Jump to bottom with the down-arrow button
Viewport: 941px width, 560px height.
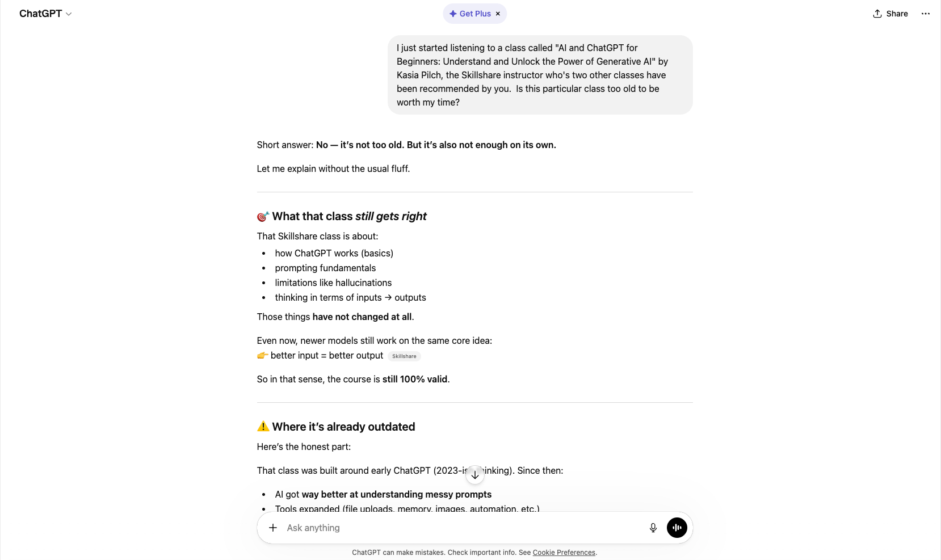click(x=475, y=475)
